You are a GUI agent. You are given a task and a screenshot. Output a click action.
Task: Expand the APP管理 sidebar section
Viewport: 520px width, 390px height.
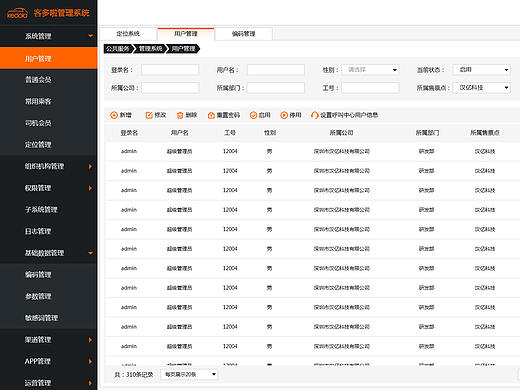(90, 362)
